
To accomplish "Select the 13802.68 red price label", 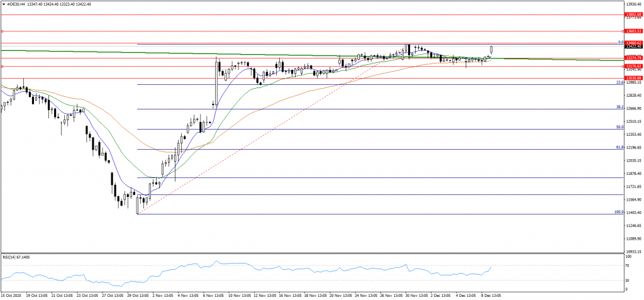I will coord(633,14).
